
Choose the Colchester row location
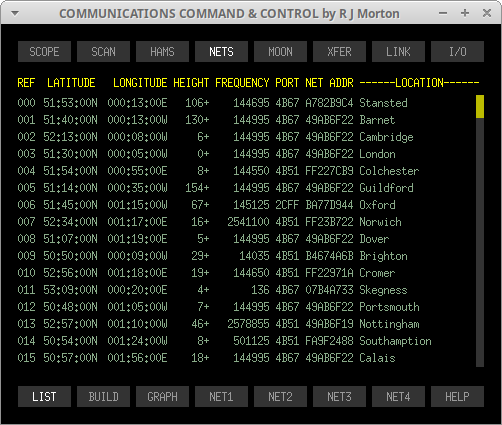389,171
